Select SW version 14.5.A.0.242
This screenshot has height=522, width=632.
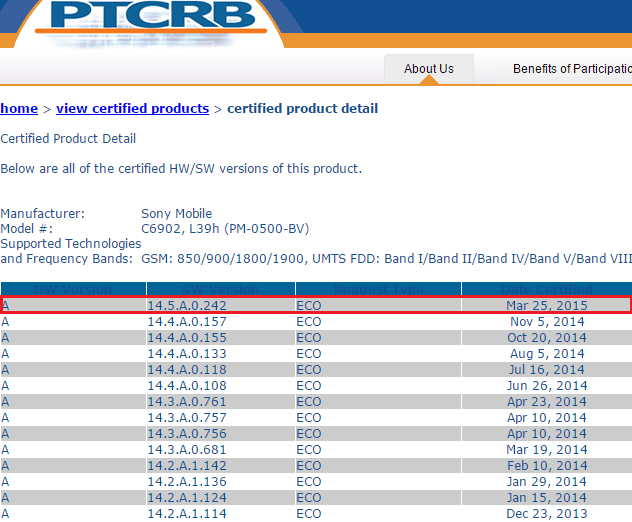coord(187,306)
